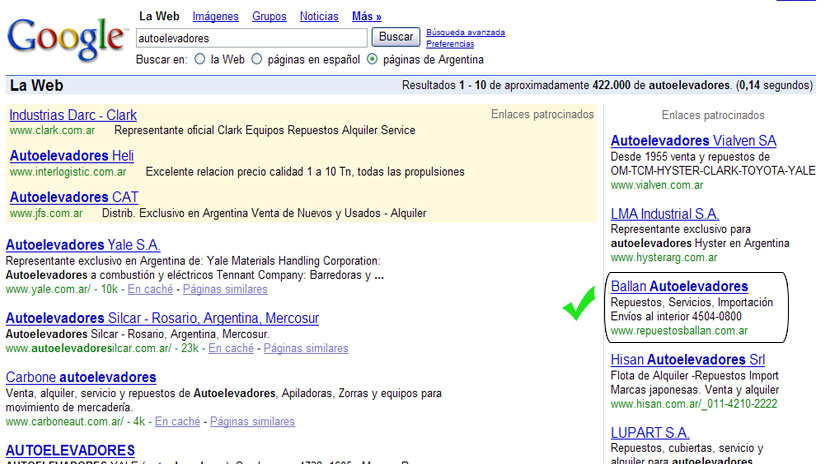Screen dimensions: 822x464
Task: Open the AUTOELEVADORES result title
Action: coord(70,450)
